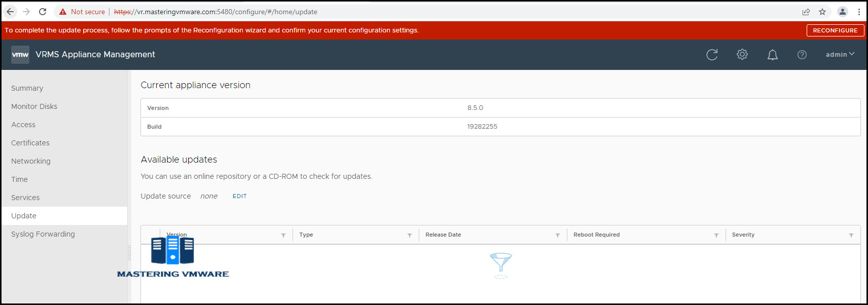Go back with the browser back arrow
Screen dimensions: 868x305
pos(10,12)
